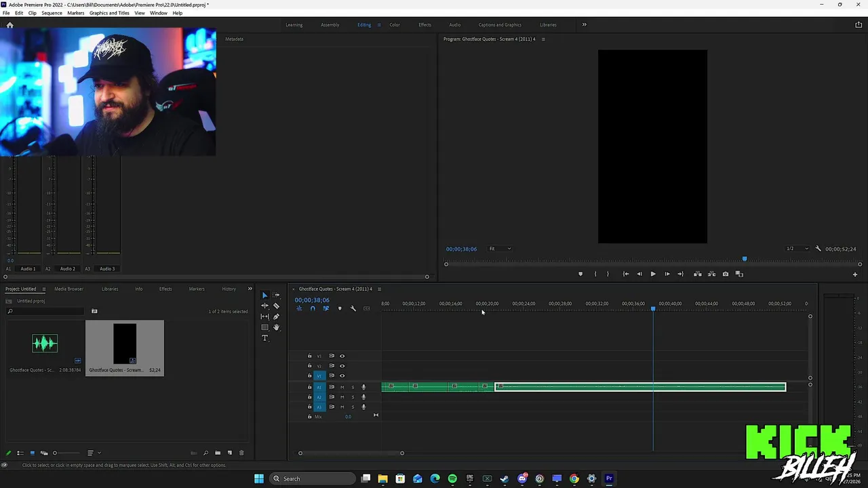The height and width of the screenshot is (488, 868).
Task: Select the Type tool
Action: (264, 338)
